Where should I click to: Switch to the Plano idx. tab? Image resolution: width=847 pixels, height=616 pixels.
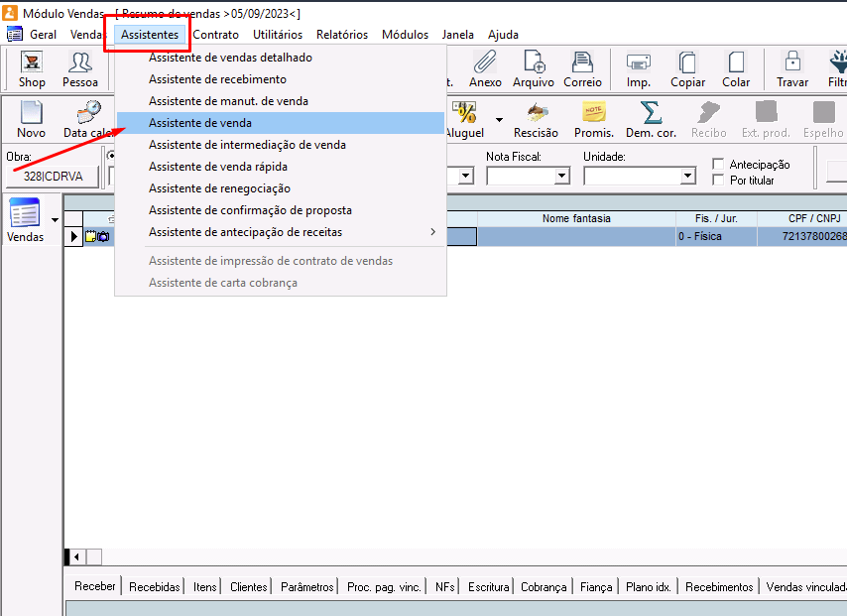649,587
